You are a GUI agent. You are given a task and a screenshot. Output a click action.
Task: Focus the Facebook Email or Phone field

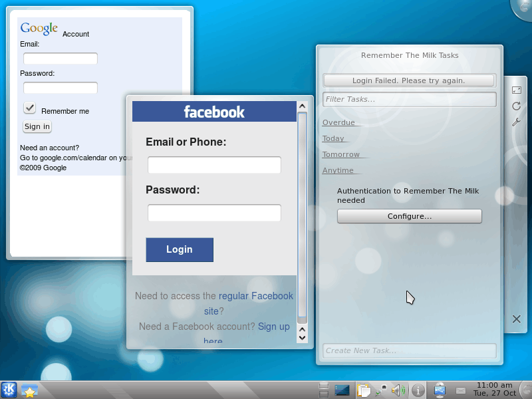pos(214,165)
